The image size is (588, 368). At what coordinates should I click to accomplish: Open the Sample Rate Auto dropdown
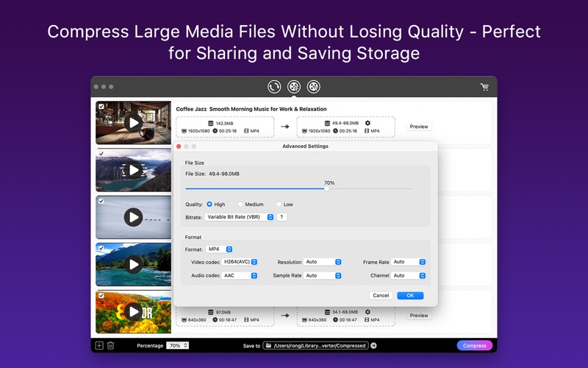pyautogui.click(x=323, y=275)
